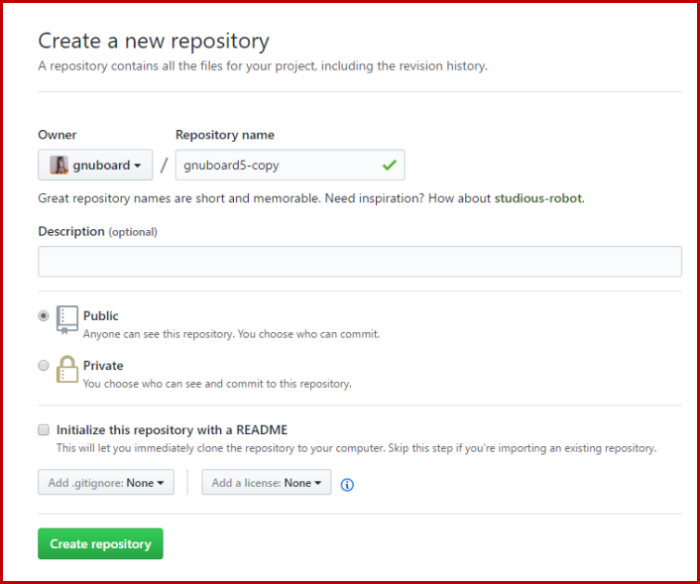Select the Private radio button
This screenshot has width=700, height=584.
click(43, 365)
